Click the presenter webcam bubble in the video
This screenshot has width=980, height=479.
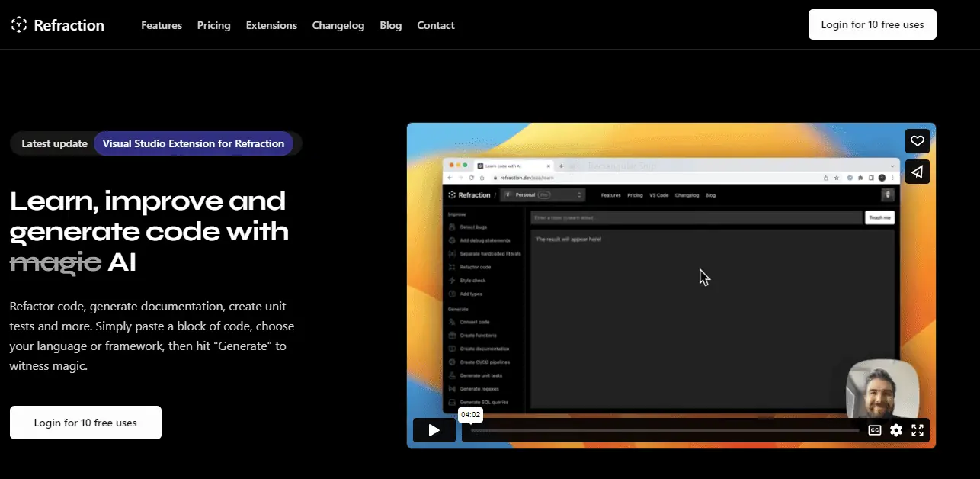882,390
